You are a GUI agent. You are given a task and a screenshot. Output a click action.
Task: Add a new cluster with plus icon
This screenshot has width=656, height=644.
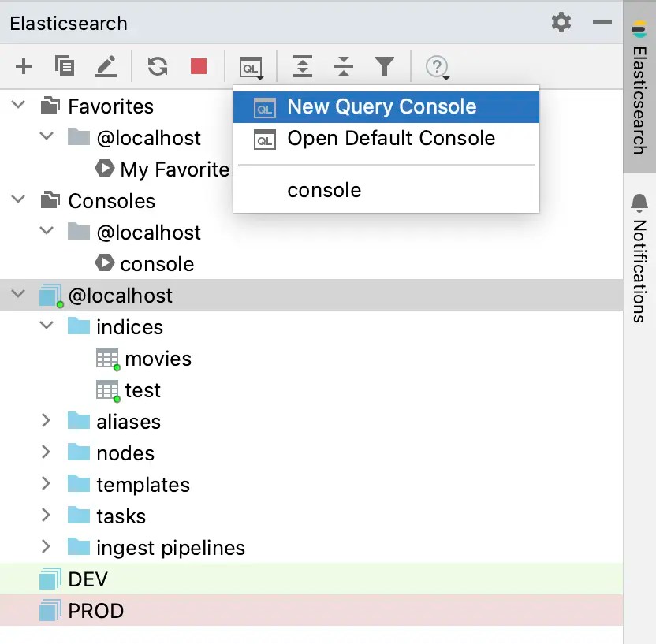(x=24, y=66)
